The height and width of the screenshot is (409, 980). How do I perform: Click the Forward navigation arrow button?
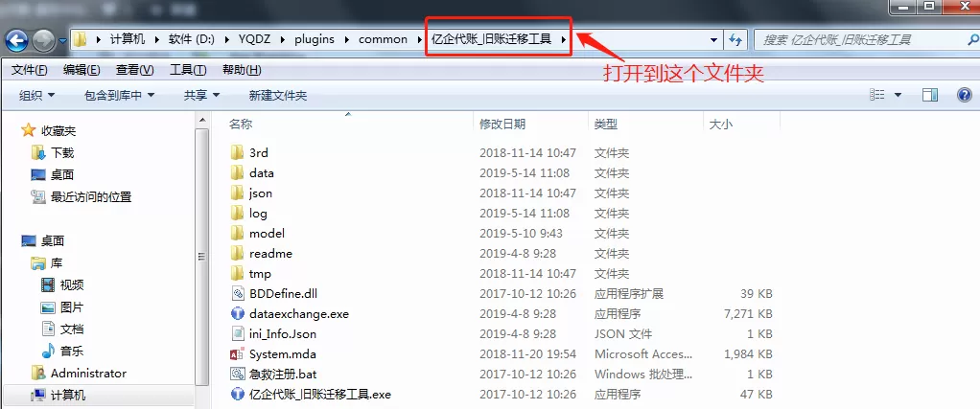tap(43, 41)
